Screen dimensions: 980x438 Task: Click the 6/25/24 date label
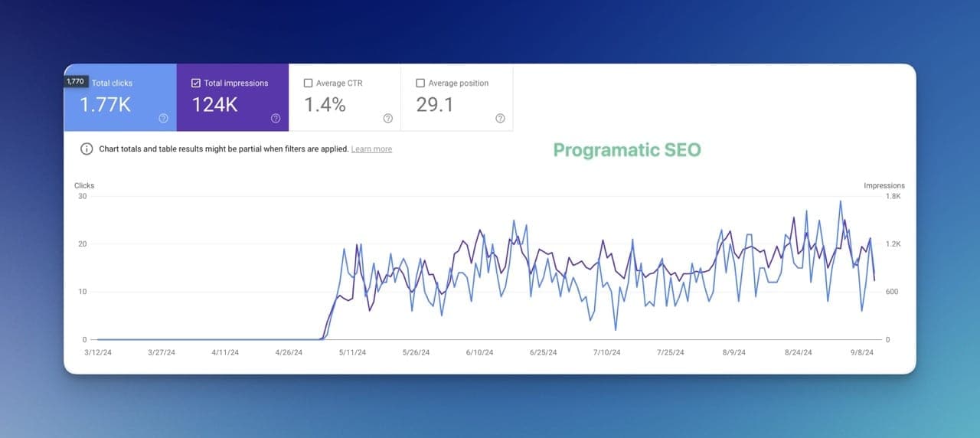[543, 353]
